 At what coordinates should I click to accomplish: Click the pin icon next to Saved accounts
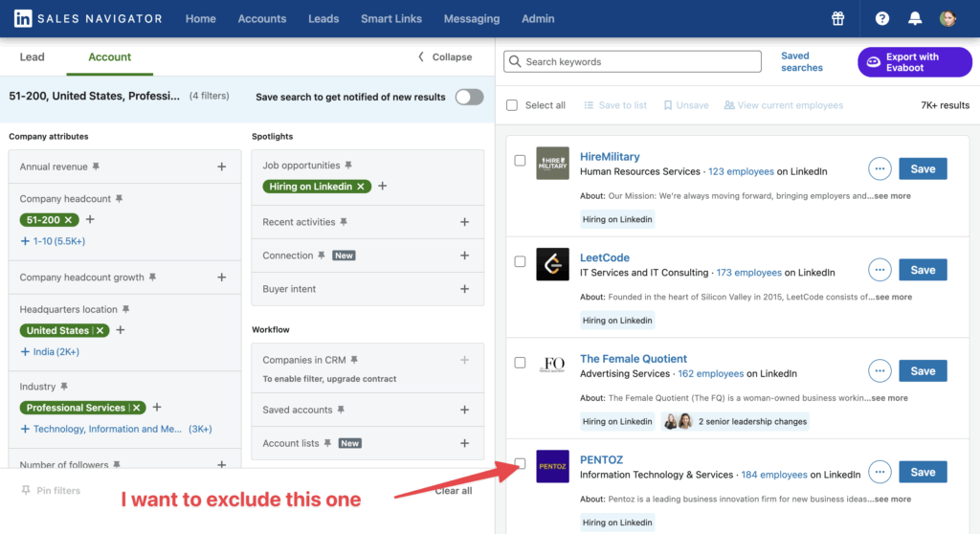[x=341, y=410]
